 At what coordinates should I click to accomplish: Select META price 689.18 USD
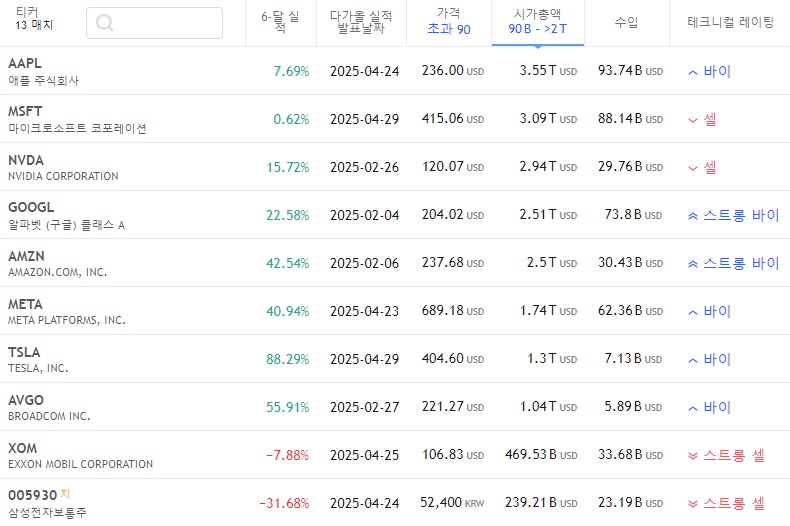tap(453, 311)
